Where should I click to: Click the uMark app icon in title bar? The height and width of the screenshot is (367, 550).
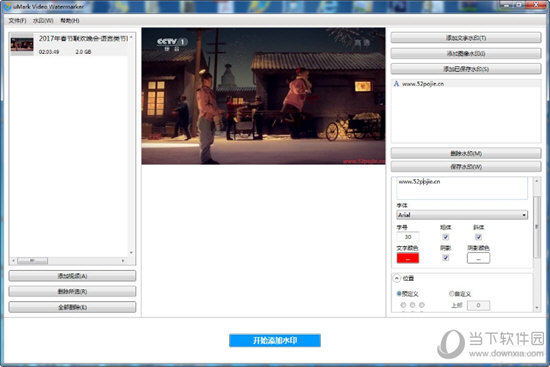point(8,6)
